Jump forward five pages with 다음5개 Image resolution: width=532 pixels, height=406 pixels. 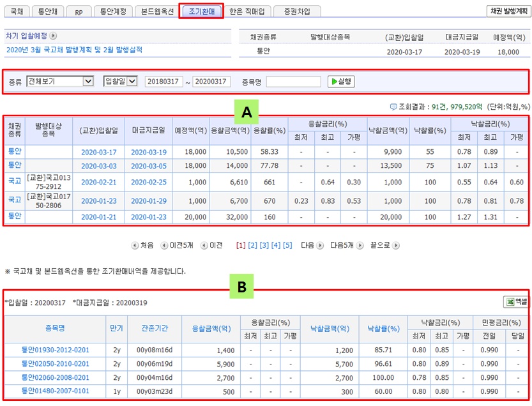coord(347,245)
